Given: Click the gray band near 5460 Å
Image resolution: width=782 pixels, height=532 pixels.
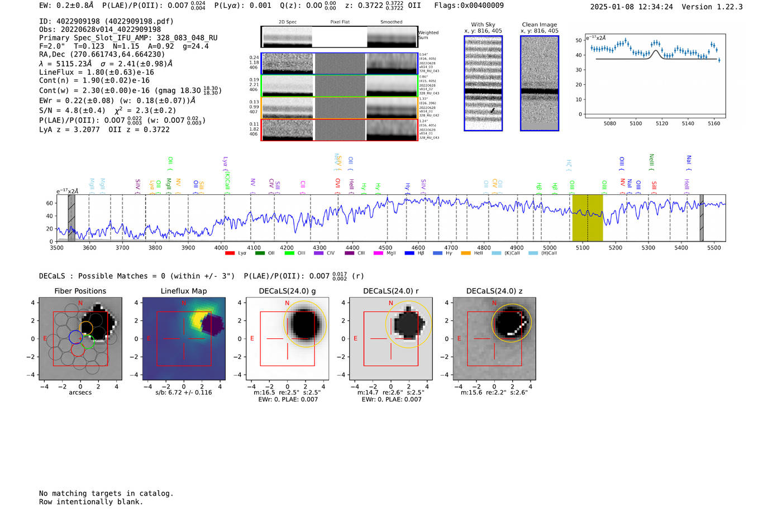Looking at the screenshot, I should pyautogui.click(x=702, y=218).
